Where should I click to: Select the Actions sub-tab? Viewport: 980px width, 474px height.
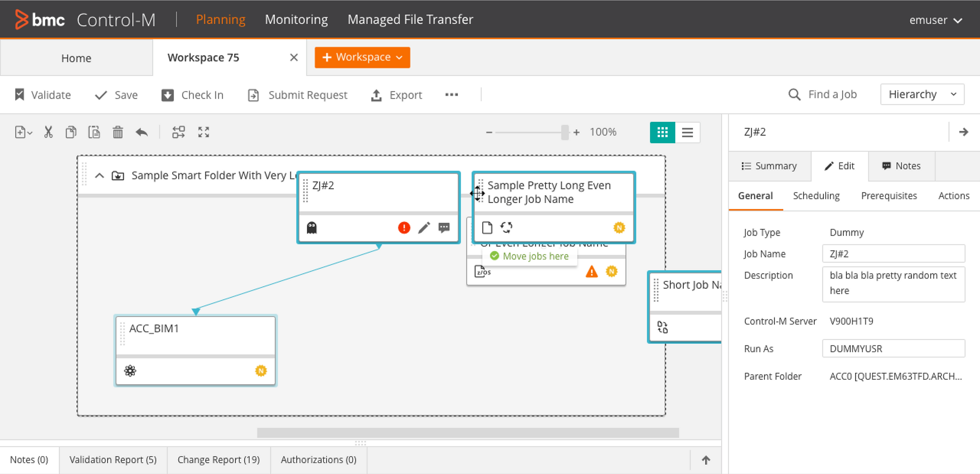[954, 196]
